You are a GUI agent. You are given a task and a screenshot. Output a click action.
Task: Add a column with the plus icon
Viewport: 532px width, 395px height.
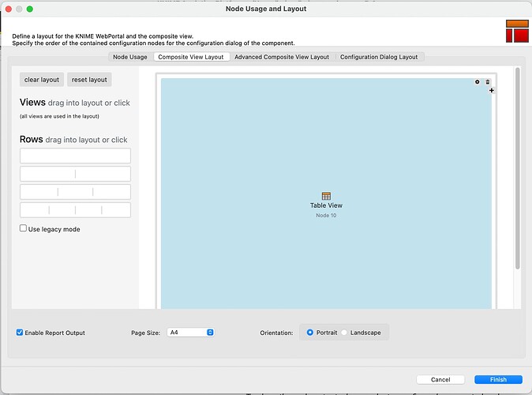click(492, 90)
